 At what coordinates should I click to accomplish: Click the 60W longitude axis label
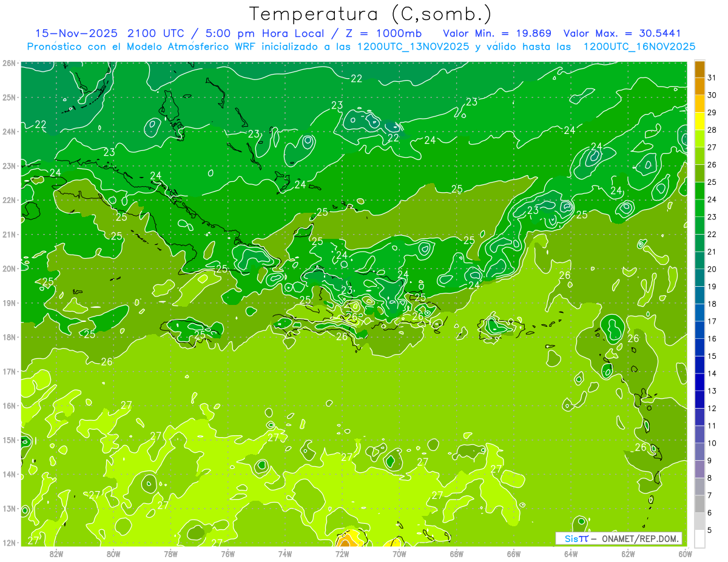tap(685, 554)
